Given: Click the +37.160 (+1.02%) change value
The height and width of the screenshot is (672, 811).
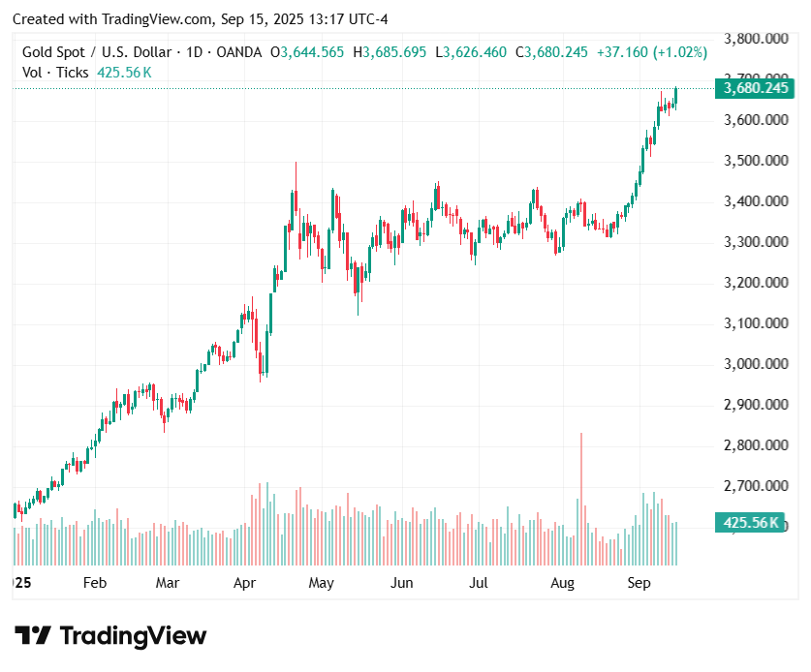Looking at the screenshot, I should (650, 52).
